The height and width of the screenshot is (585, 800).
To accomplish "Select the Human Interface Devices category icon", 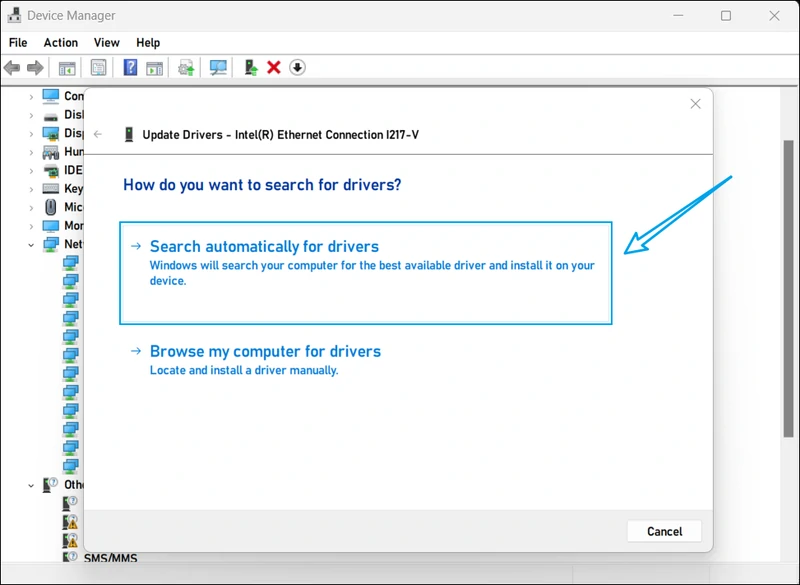I will tap(51, 152).
